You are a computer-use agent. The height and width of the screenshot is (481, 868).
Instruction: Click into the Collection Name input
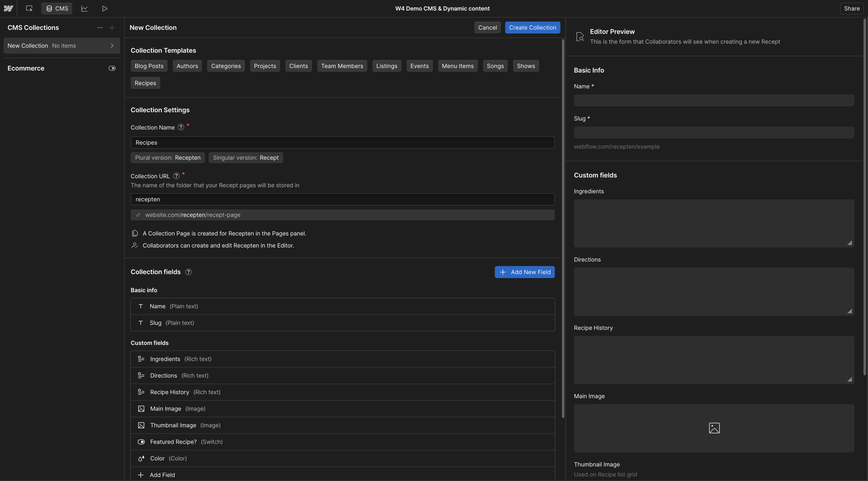pyautogui.click(x=342, y=143)
